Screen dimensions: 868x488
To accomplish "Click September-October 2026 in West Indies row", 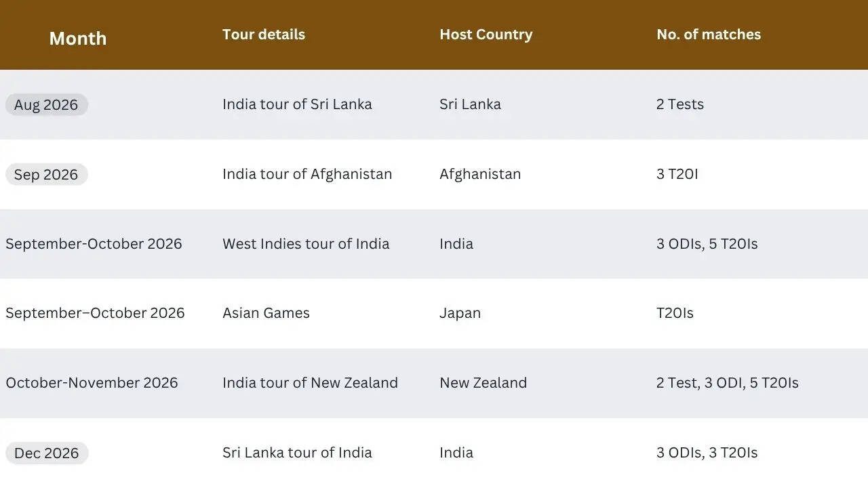I will tap(94, 243).
